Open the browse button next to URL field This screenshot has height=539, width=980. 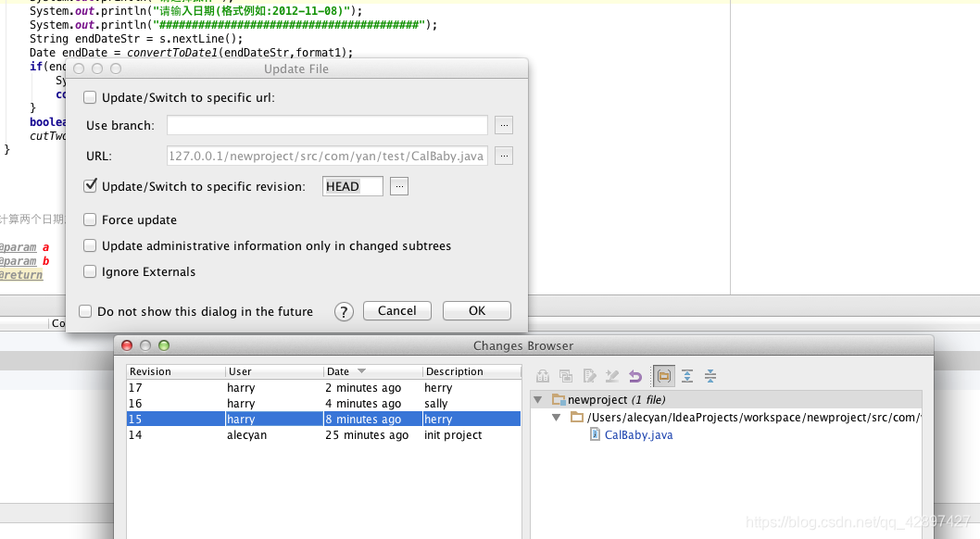coord(504,156)
